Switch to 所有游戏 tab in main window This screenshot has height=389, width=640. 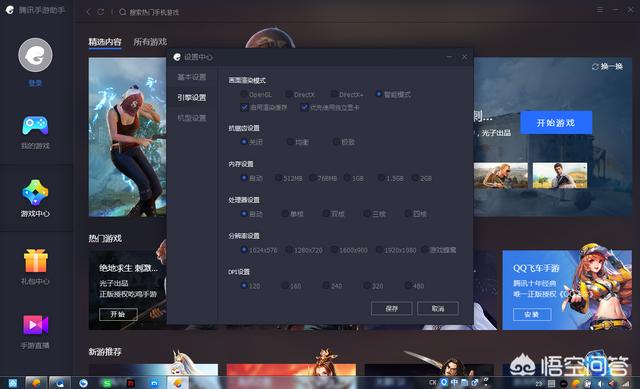150,42
